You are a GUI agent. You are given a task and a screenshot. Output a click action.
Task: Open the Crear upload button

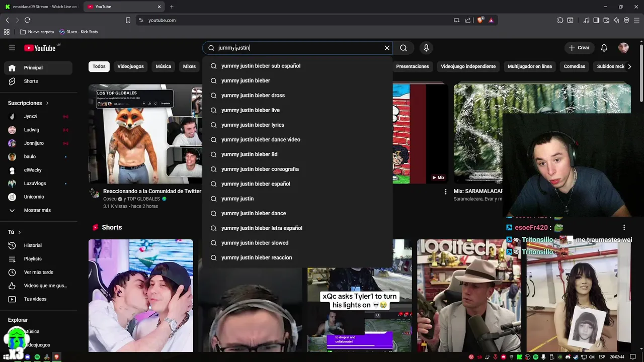(x=579, y=48)
